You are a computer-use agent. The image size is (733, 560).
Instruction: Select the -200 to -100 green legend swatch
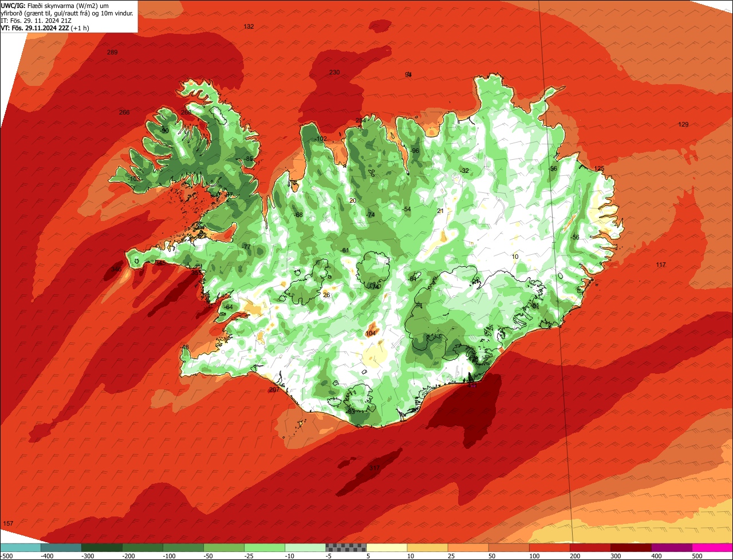point(143,547)
